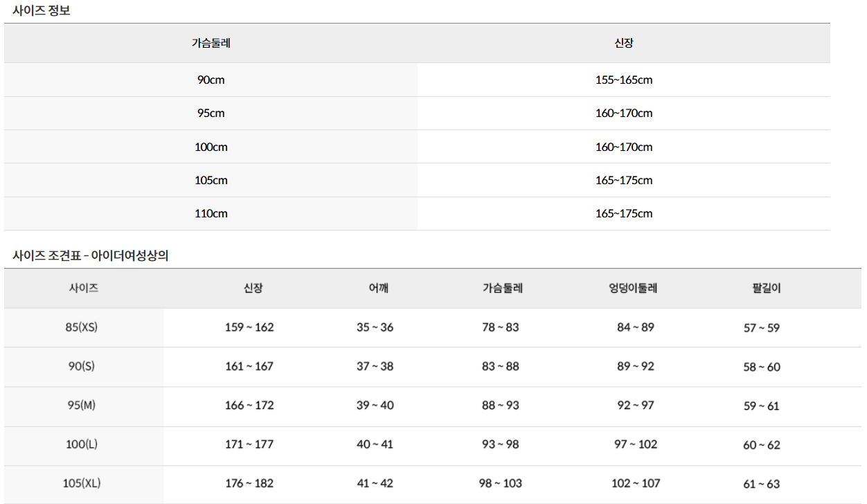The width and height of the screenshot is (867, 504).
Task: Click the 신장 header in the top table
Action: [x=623, y=43]
